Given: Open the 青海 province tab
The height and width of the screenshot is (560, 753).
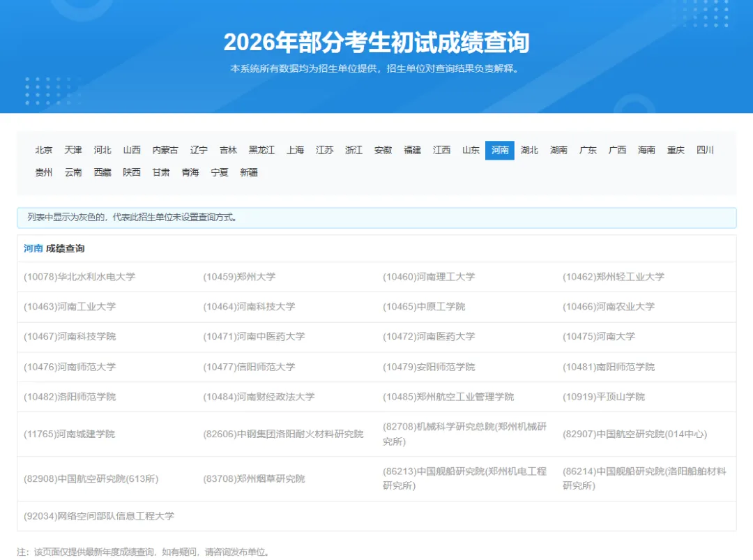Looking at the screenshot, I should click(x=190, y=172).
